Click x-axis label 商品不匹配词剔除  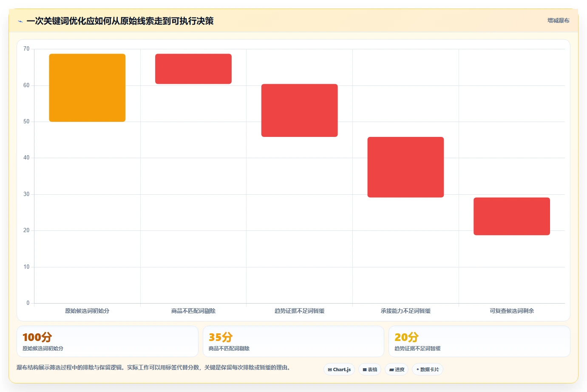tap(193, 311)
